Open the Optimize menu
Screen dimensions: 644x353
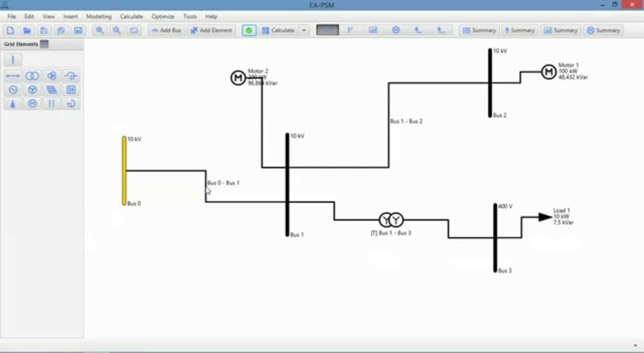pos(163,16)
